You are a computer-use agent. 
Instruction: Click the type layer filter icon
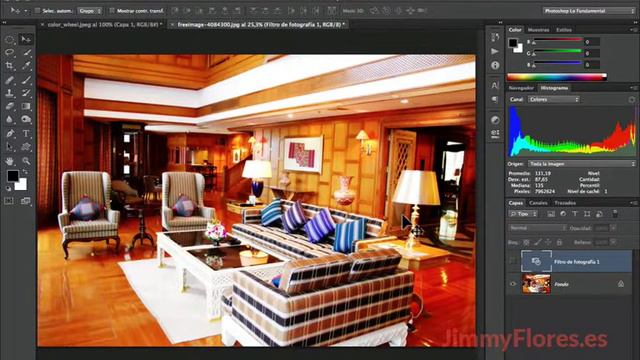pyautogui.click(x=575, y=214)
